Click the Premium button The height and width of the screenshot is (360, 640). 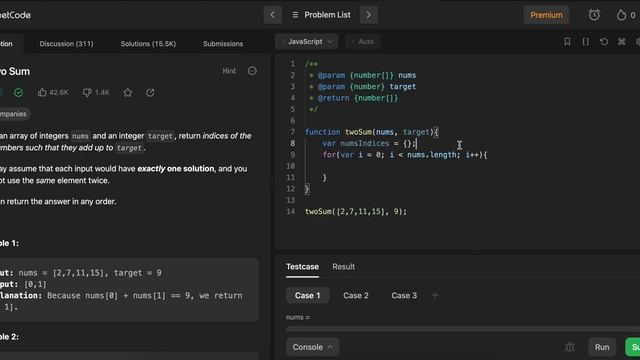546,15
